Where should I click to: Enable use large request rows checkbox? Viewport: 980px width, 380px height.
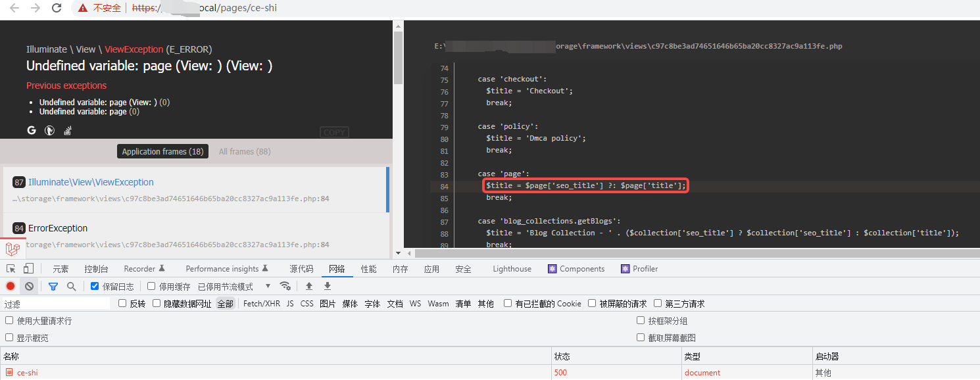point(9,321)
